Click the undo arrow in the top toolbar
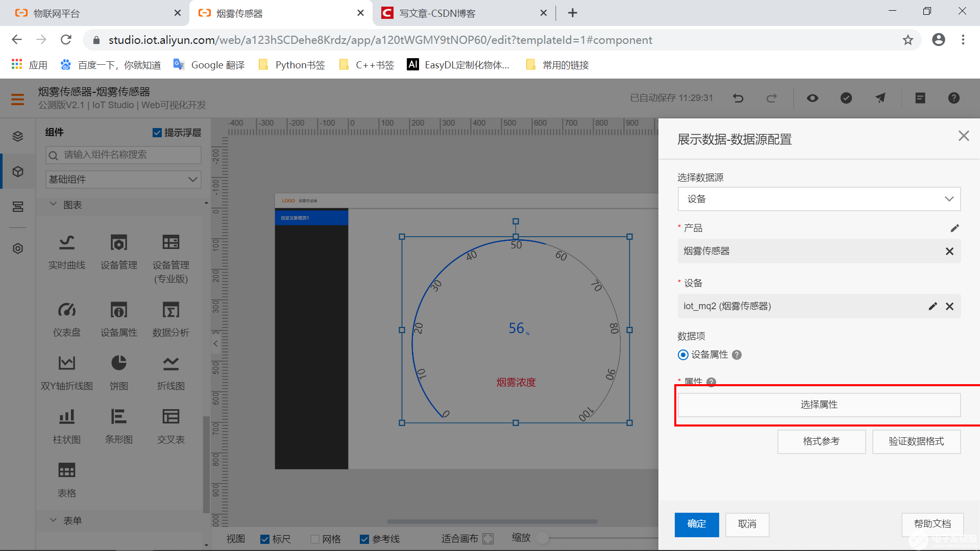The image size is (980, 551). point(738,98)
